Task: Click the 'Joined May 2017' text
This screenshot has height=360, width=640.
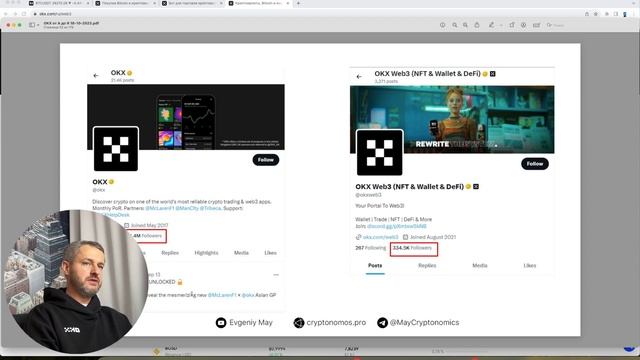Action: coord(149,225)
